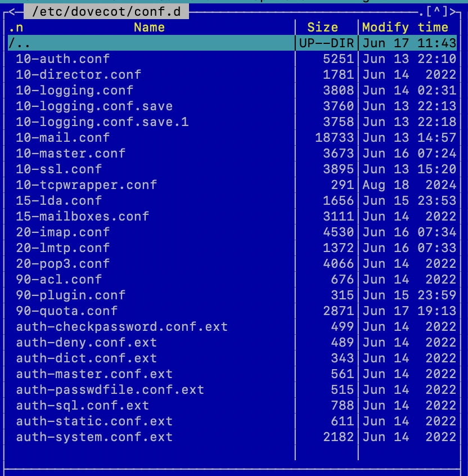Sort files by the Name column header
Image resolution: width=468 pixels, height=476 pixels.
coord(149,27)
